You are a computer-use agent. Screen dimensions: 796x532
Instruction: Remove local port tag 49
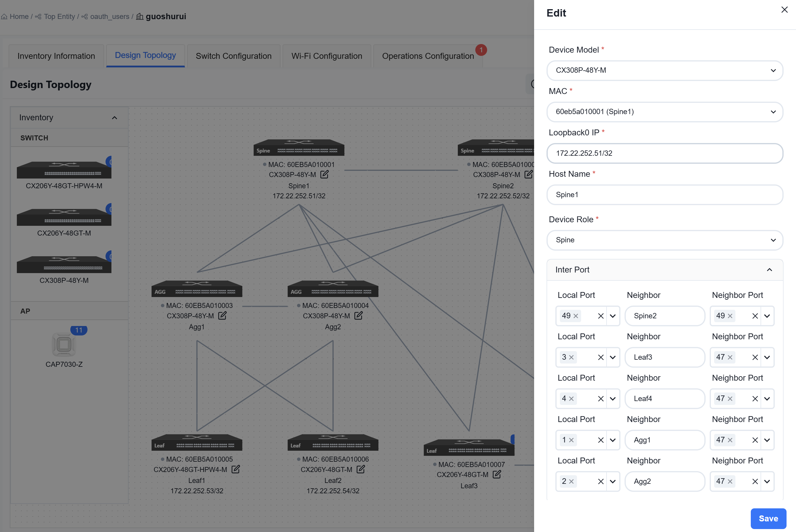point(575,316)
